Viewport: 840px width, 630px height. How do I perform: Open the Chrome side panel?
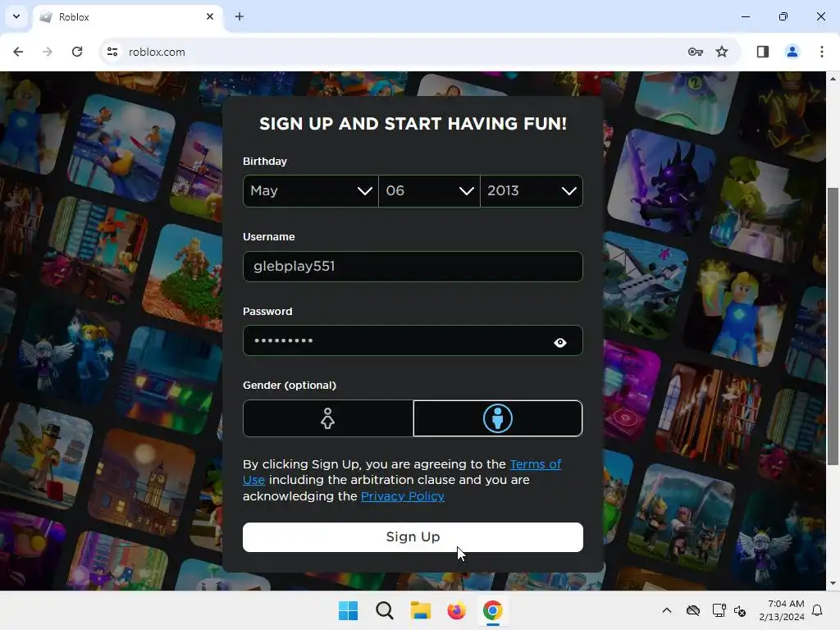[763, 52]
